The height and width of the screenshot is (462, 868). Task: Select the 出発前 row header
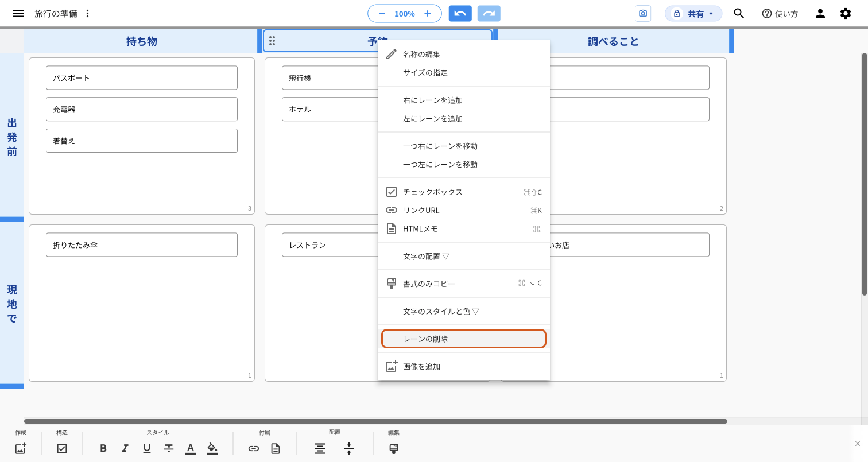(x=12, y=137)
